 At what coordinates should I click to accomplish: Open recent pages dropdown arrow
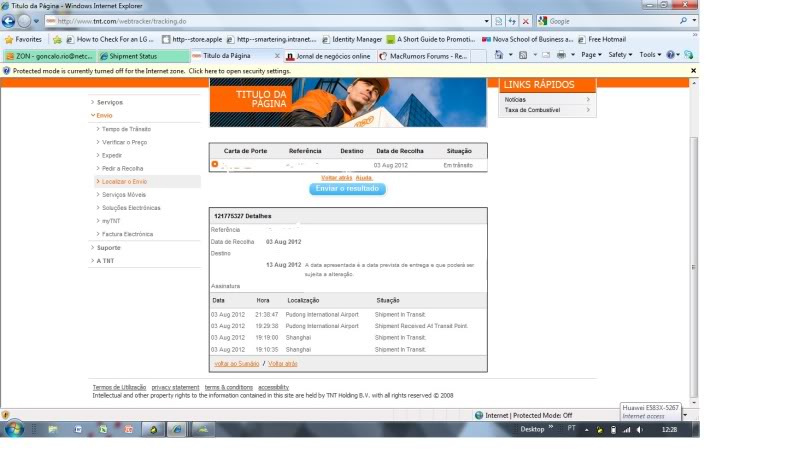click(x=36, y=21)
